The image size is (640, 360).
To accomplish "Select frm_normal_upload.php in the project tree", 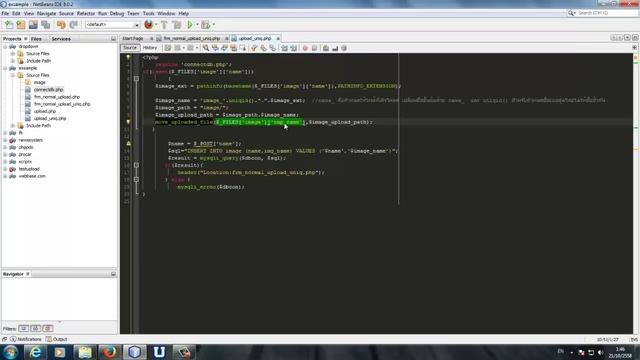I will click(x=57, y=97).
